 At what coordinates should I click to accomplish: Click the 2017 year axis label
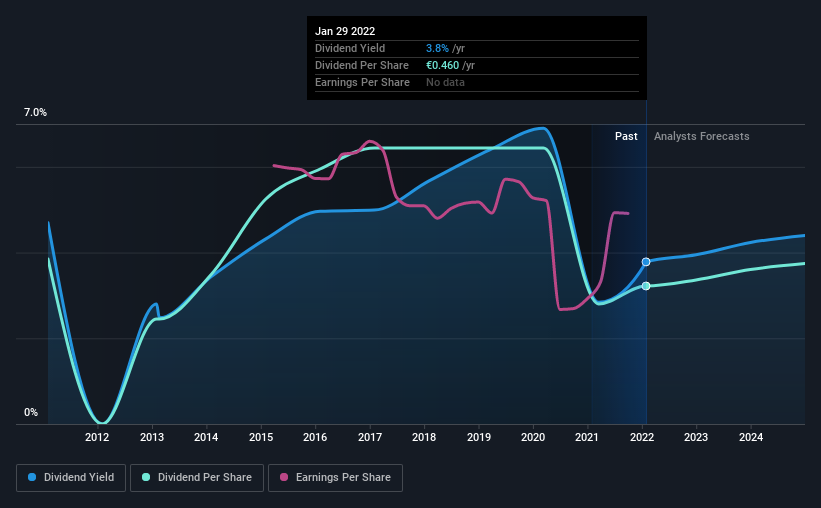tap(370, 437)
